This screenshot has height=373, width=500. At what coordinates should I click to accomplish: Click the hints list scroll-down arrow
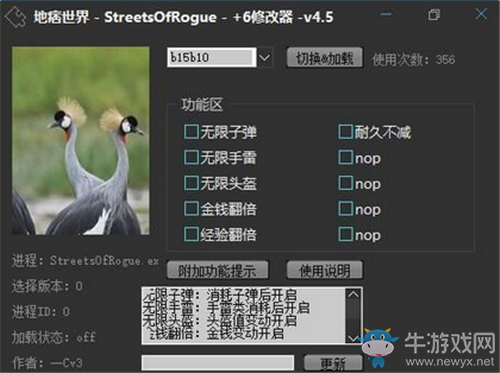[353, 338]
